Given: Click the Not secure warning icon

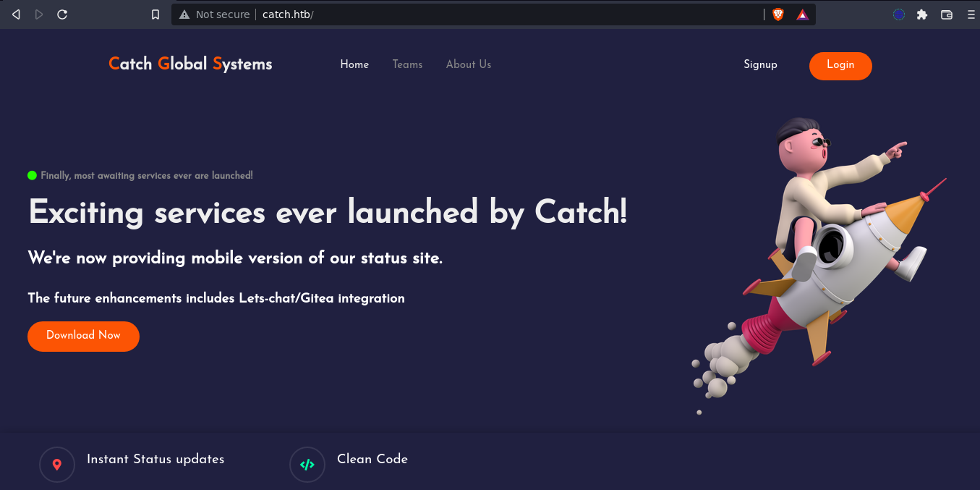Looking at the screenshot, I should pos(184,14).
